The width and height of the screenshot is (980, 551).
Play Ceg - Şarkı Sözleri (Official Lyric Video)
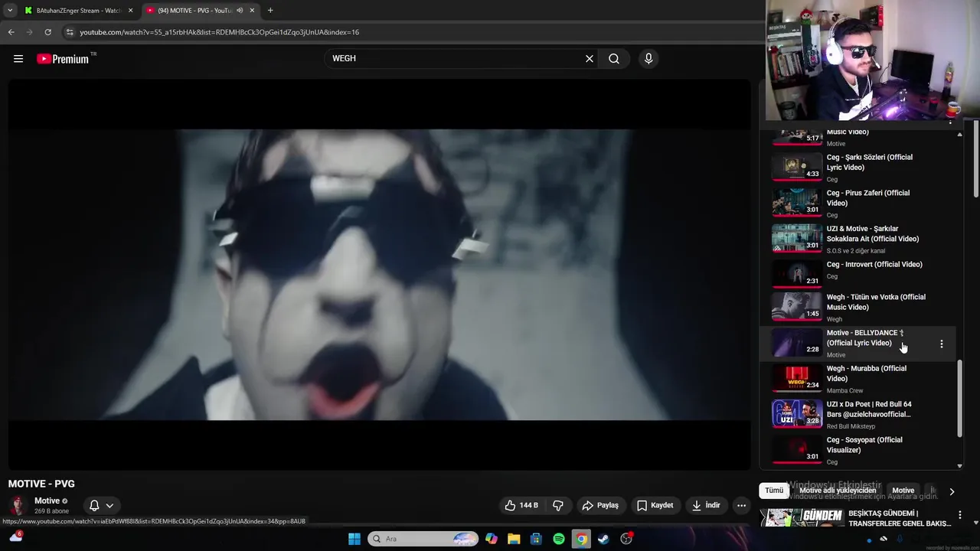[x=869, y=162]
